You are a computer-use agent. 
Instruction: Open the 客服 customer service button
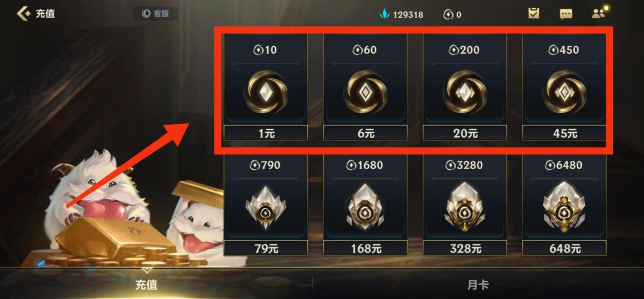click(x=155, y=14)
